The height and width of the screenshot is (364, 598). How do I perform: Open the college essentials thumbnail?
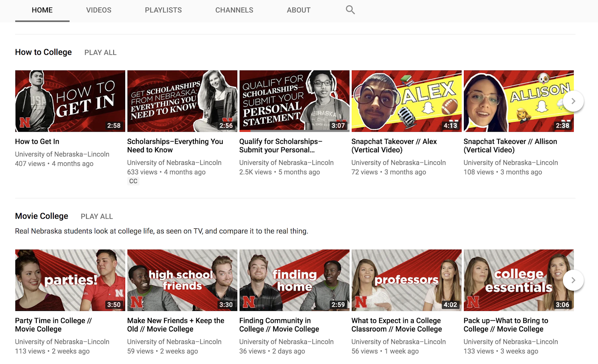click(x=519, y=280)
